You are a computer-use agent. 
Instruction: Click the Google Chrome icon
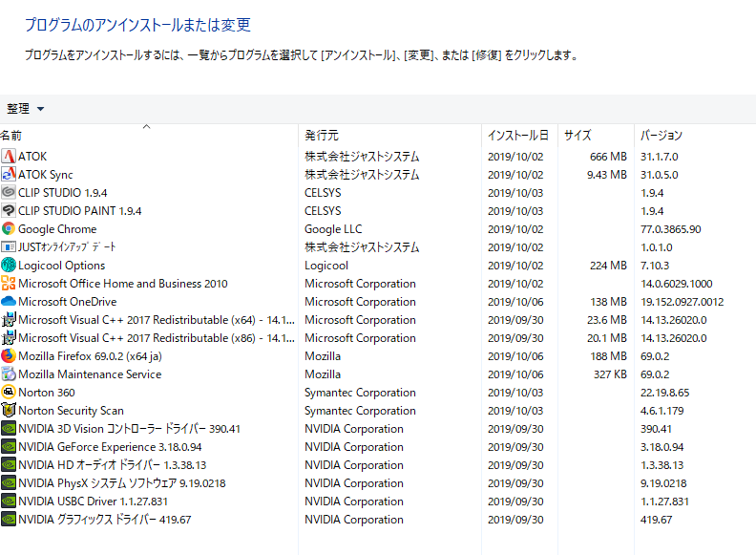click(x=9, y=229)
